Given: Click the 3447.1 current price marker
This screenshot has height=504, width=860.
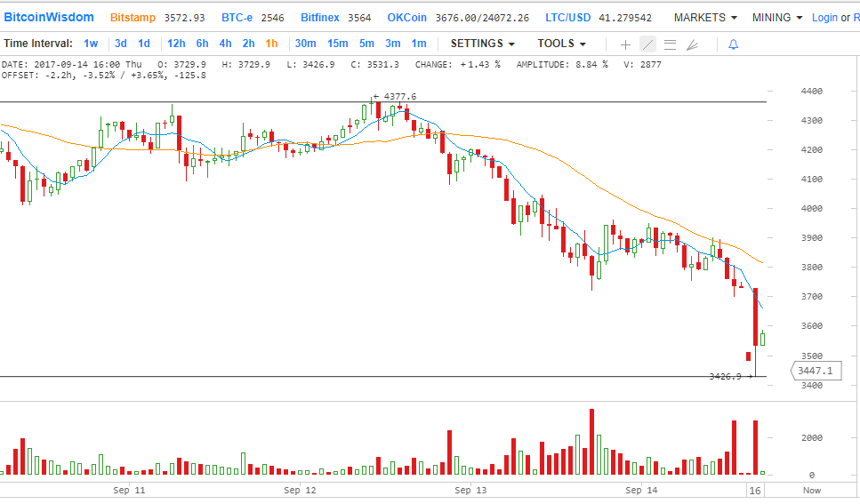Looking at the screenshot, I should click(815, 371).
